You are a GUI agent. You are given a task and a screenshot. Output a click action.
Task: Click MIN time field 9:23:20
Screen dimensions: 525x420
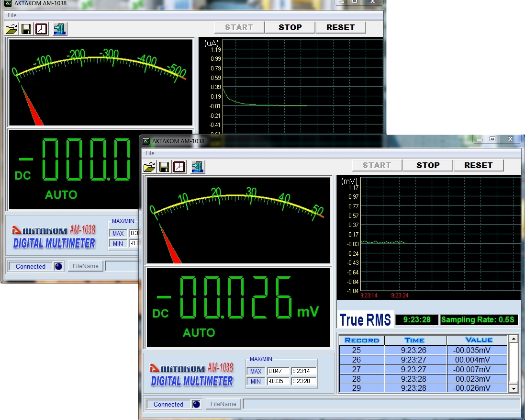coord(303,381)
